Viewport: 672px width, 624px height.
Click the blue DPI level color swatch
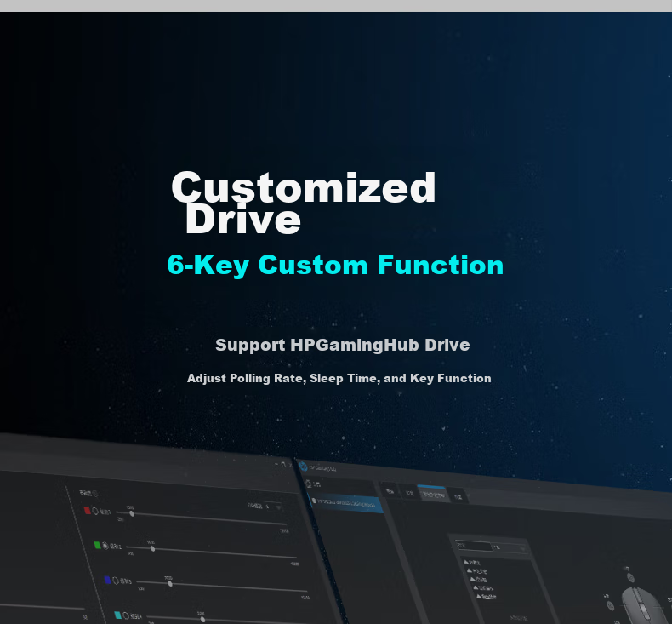[107, 580]
